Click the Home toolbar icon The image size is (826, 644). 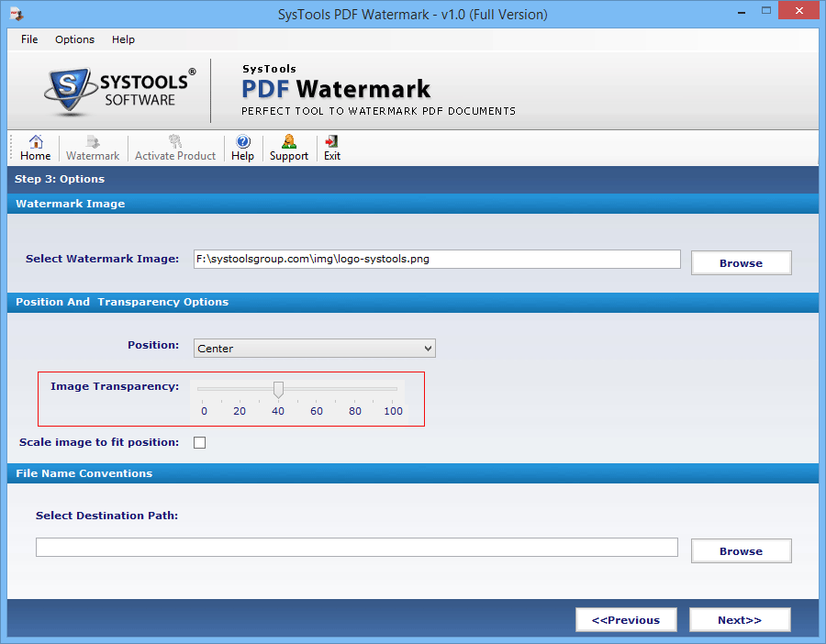[35, 148]
